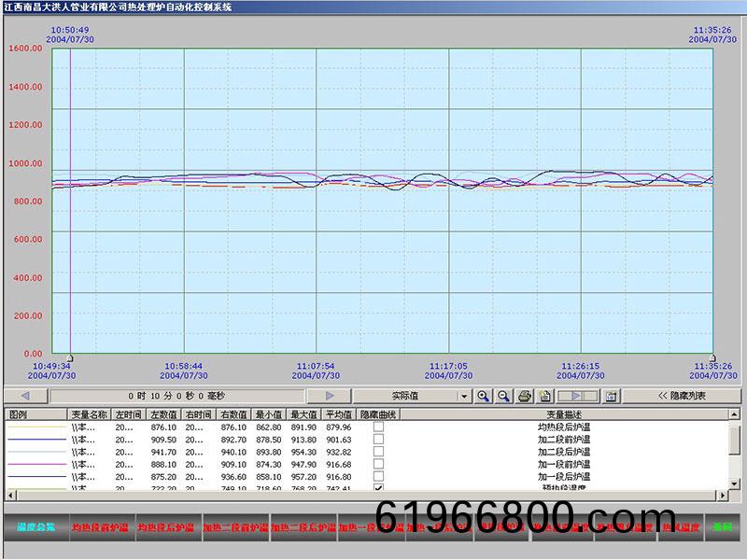747x560 pixels.
Task: Click the 11:07:54 time axis label
Action: point(316,366)
